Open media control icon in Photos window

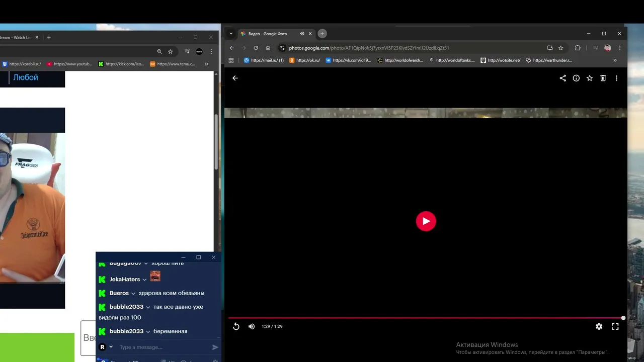pos(596,48)
